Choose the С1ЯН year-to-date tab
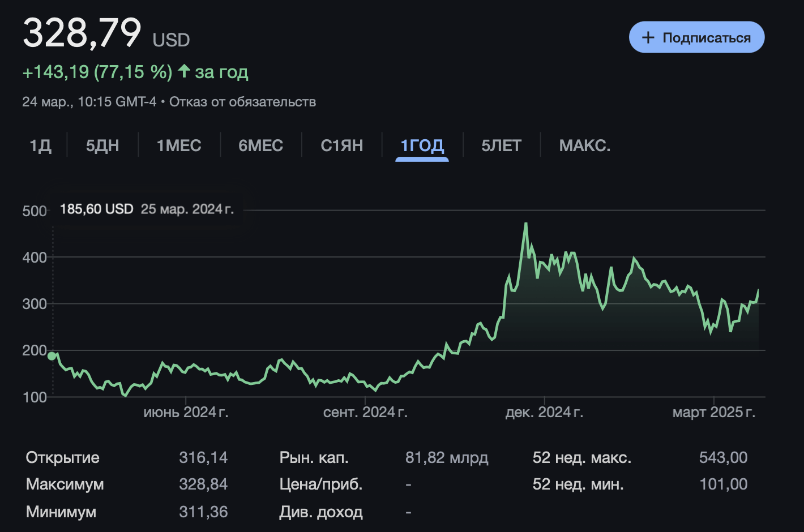 click(341, 145)
